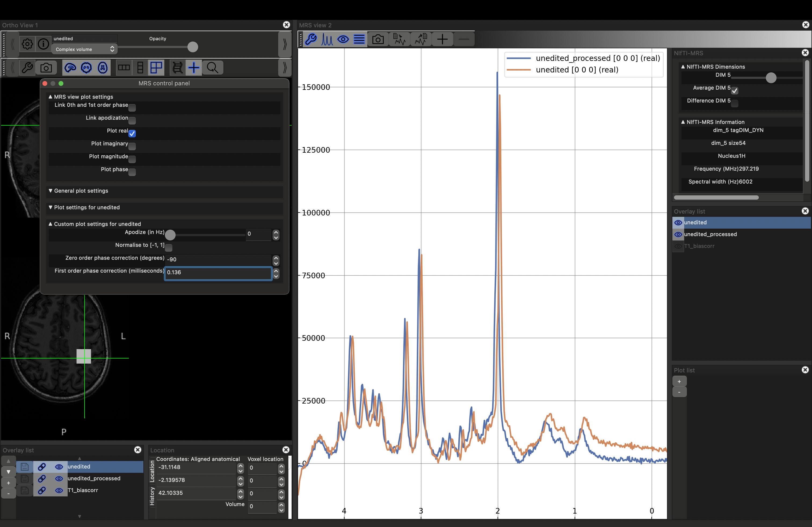Toggle the sagittal canvas head icon
812x527 pixels.
click(70, 68)
